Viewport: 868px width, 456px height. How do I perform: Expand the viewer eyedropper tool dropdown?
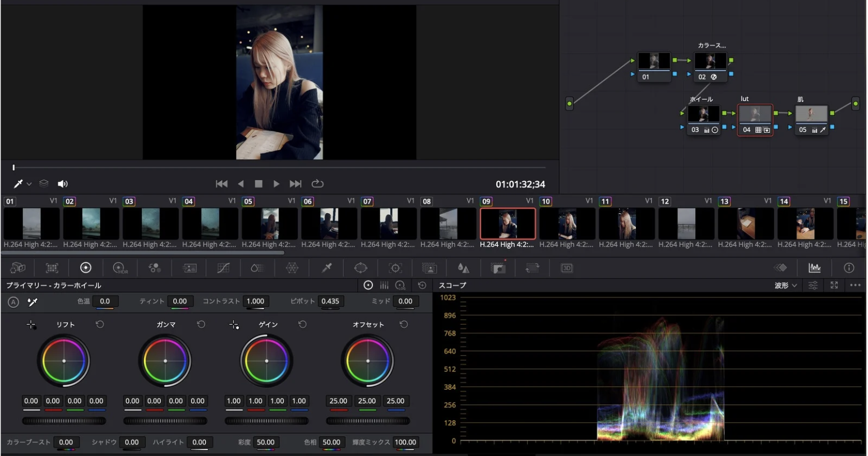point(29,184)
